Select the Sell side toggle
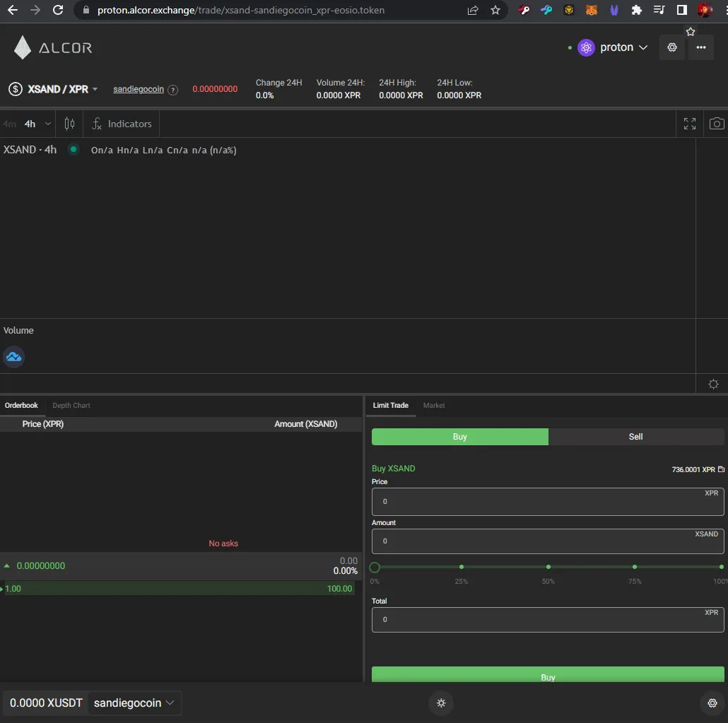728x723 pixels. pos(635,437)
